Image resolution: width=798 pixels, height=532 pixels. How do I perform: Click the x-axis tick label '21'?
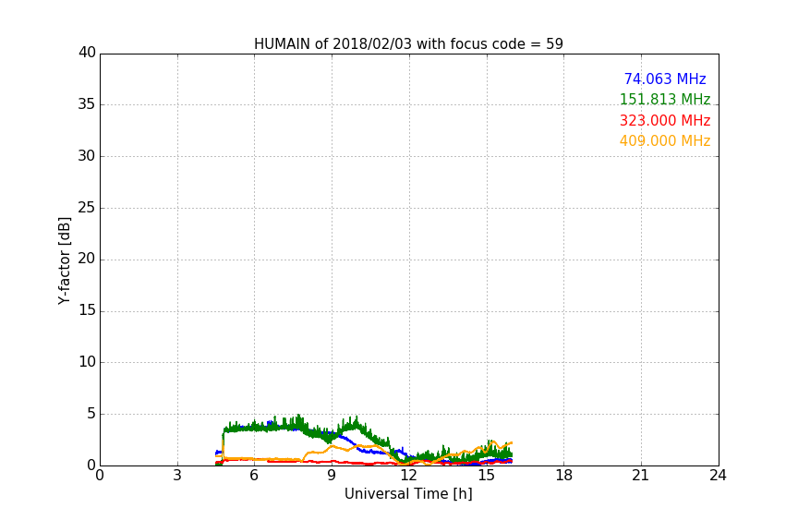(x=641, y=476)
